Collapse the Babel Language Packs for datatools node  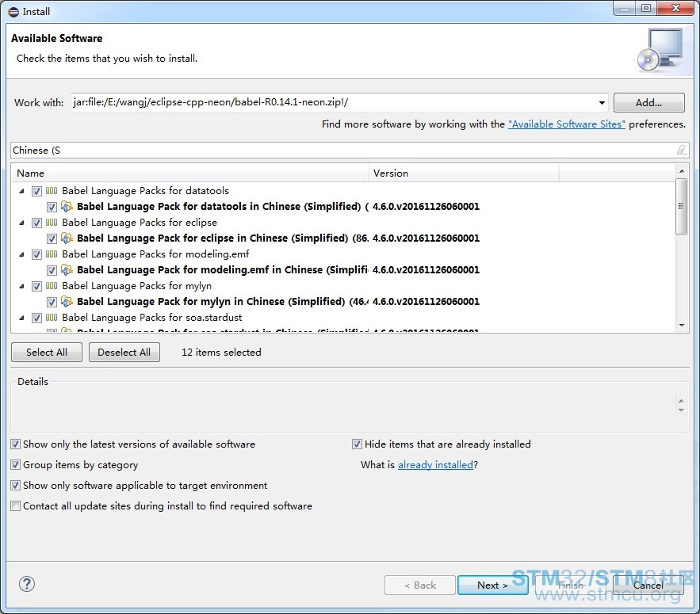coord(21,191)
